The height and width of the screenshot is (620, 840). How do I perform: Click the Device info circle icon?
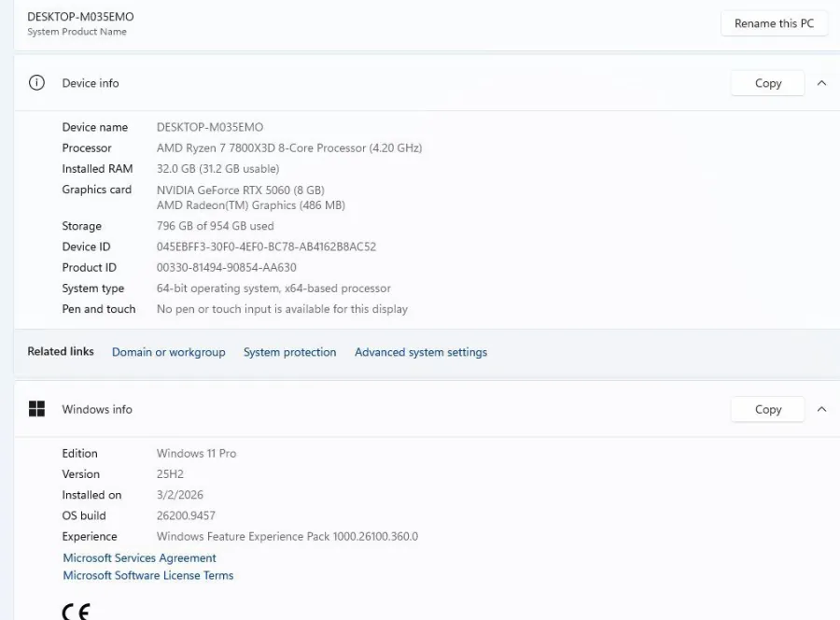(x=36, y=83)
